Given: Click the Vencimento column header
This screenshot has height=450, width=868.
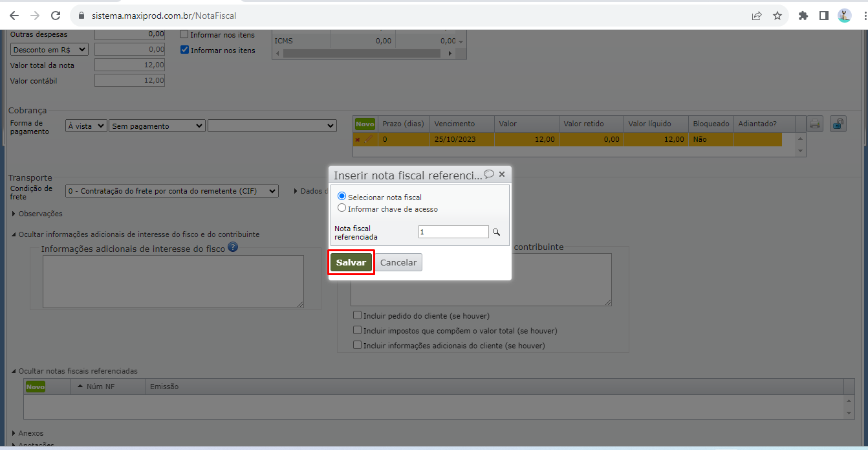Looking at the screenshot, I should pyautogui.click(x=462, y=124).
